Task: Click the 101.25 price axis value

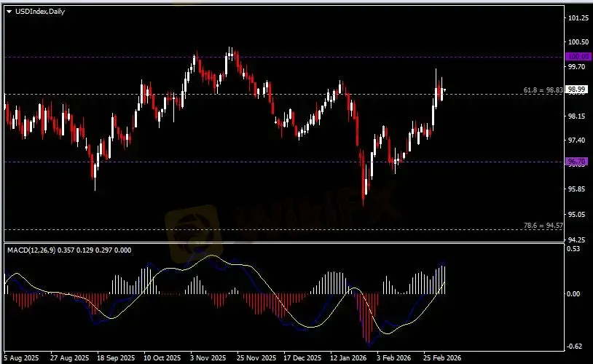Action: point(578,17)
